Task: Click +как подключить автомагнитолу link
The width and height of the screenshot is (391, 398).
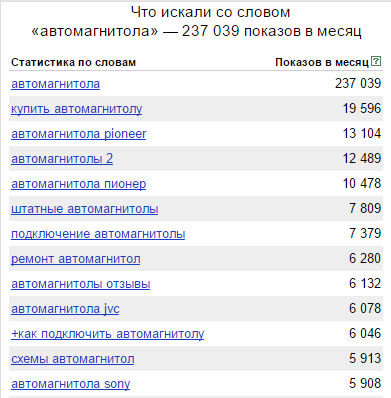Action: [x=108, y=334]
